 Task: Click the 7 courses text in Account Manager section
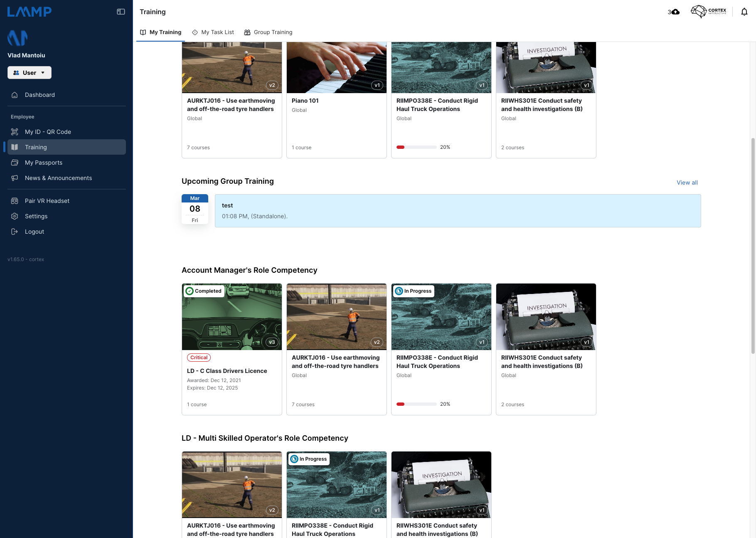tap(303, 405)
